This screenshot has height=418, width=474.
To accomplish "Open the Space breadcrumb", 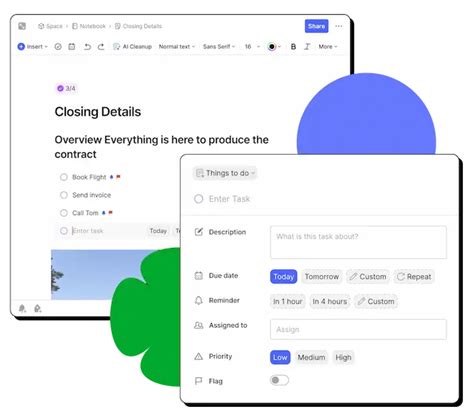I will point(50,26).
